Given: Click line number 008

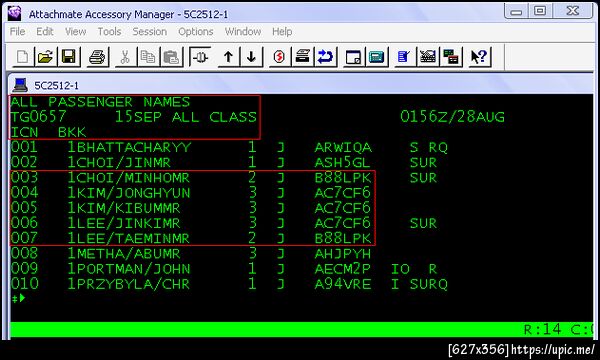Looking at the screenshot, I should pos(24,254).
